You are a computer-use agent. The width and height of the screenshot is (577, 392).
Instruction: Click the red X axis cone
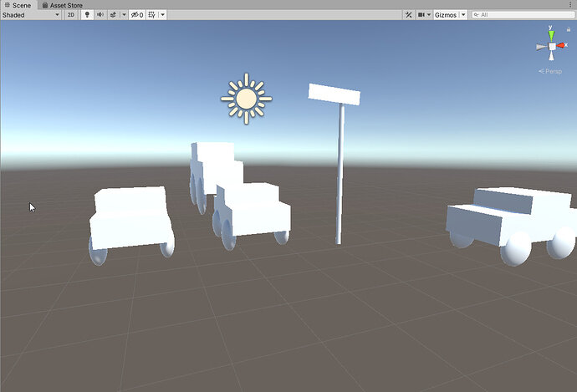561,46
